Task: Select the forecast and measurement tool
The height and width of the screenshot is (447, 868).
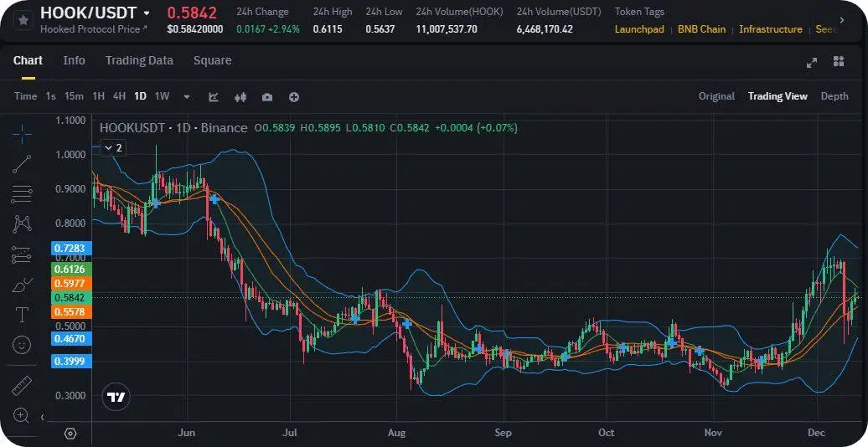Action: click(22, 254)
